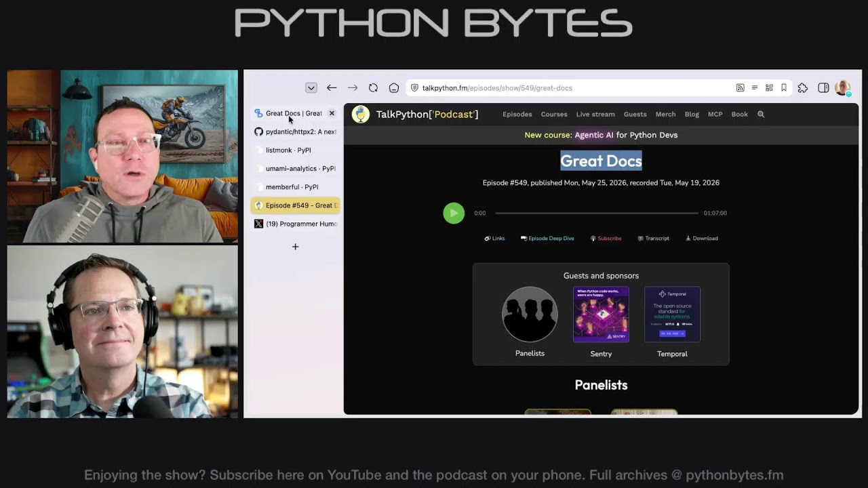The image size is (868, 488).
Task: Click the Panelists section heading
Action: pyautogui.click(x=601, y=385)
